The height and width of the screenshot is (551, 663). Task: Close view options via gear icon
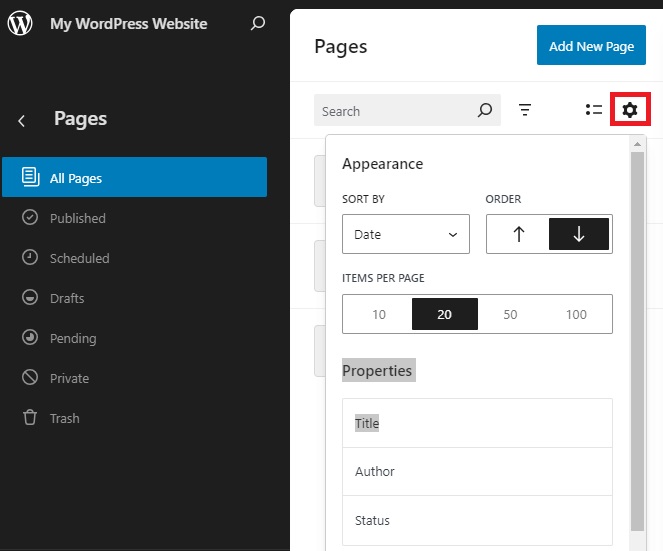[630, 110]
